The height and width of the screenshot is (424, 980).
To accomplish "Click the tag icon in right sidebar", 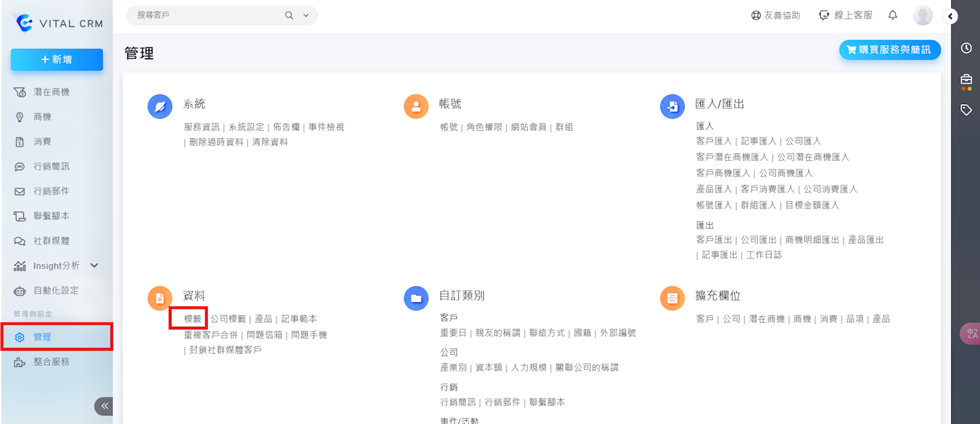I will (x=966, y=110).
